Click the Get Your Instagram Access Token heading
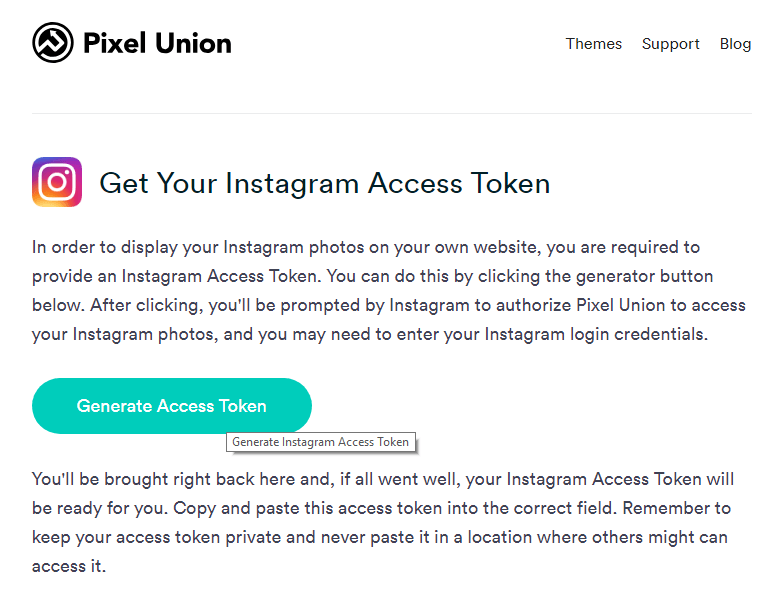 tap(324, 184)
